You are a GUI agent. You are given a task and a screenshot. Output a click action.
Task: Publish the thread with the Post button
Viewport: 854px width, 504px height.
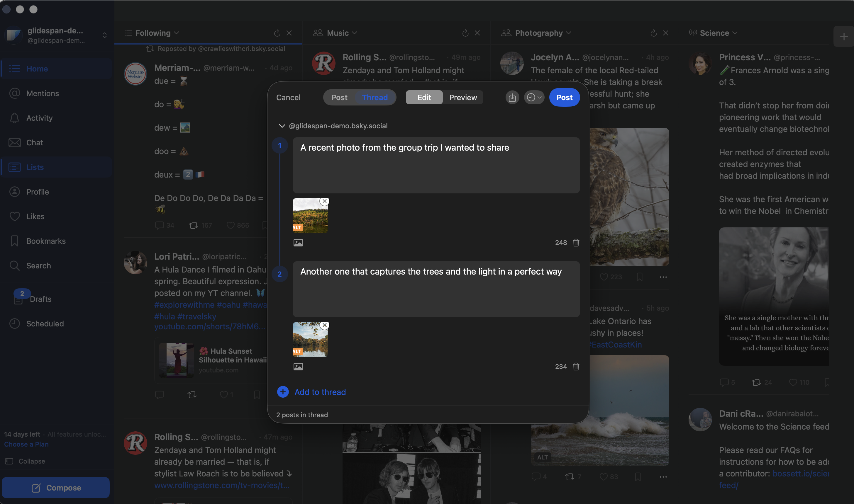564,98
